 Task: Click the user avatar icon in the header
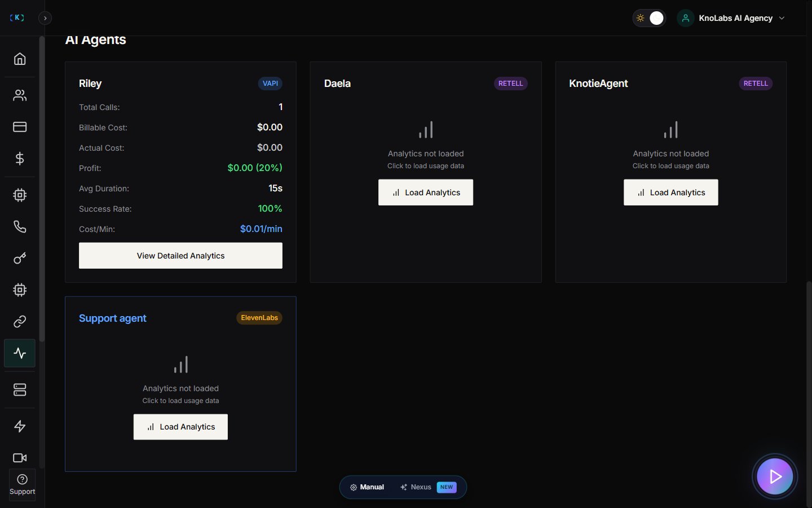click(x=685, y=18)
